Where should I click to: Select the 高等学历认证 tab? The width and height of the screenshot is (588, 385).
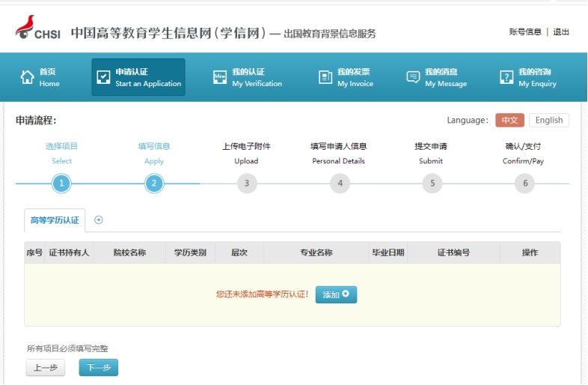pyautogui.click(x=55, y=220)
